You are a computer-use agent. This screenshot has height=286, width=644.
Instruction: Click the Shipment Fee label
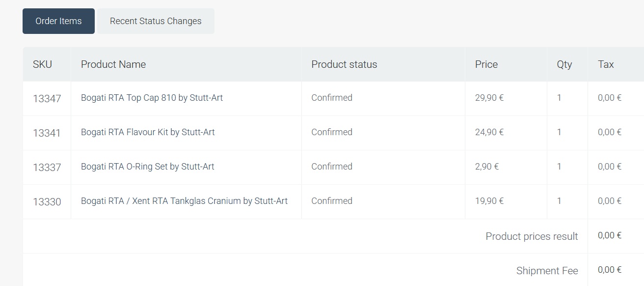(547, 271)
